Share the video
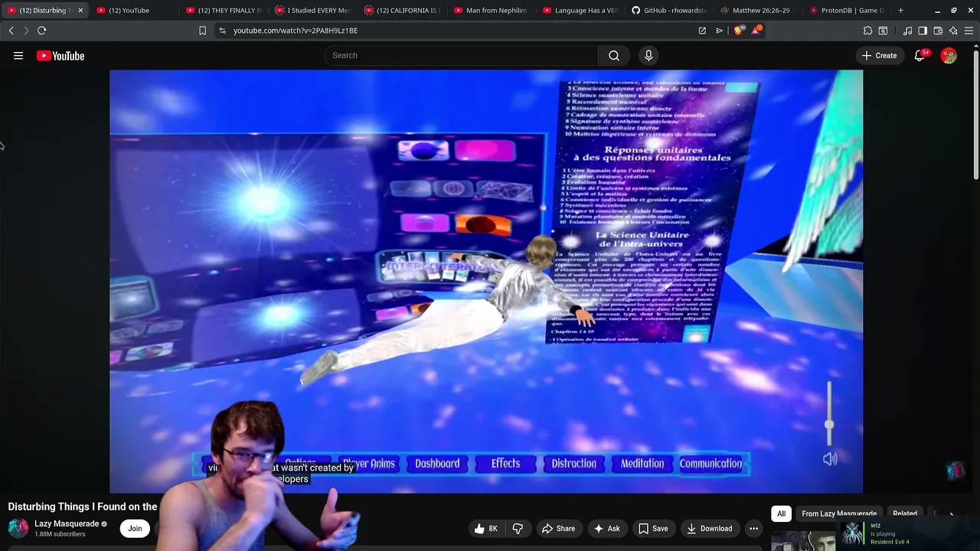Image resolution: width=980 pixels, height=551 pixels. tap(558, 528)
